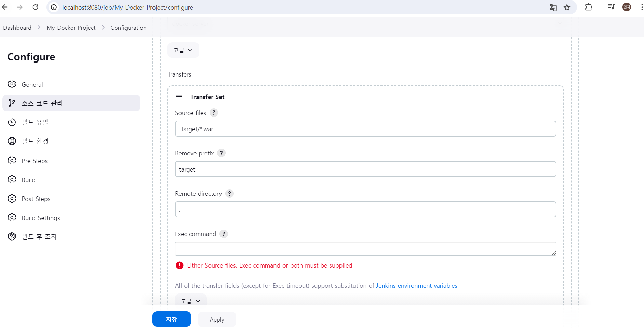Open the chevron after My-Docker-Project breadcrumb
Viewport: 644px width, 328px height.
tap(103, 27)
